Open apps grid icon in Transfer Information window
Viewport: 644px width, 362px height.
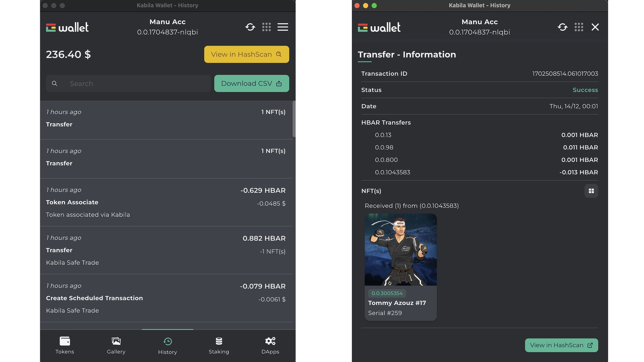(x=579, y=27)
